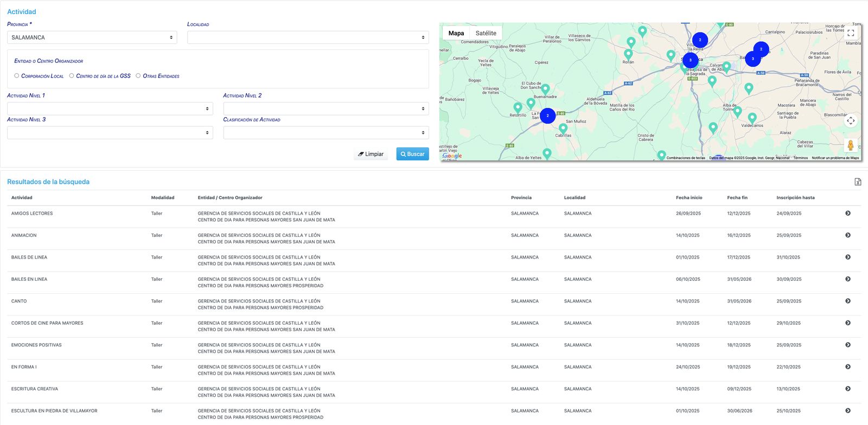
Task: Select Centro de Día de la GSS option
Action: pos(72,76)
